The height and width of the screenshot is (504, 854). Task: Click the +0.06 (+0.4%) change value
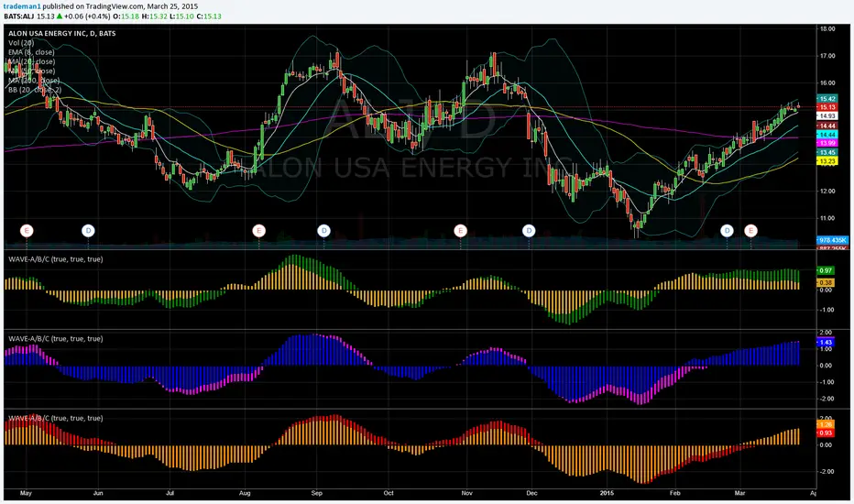[87, 16]
